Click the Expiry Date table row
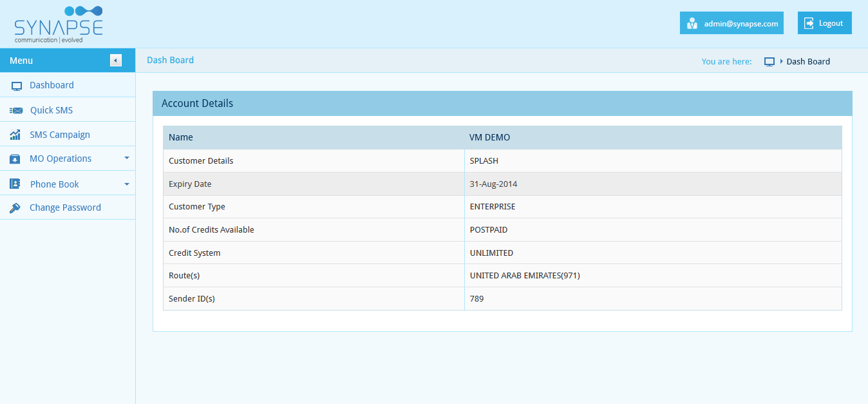The image size is (868, 404). point(502,184)
